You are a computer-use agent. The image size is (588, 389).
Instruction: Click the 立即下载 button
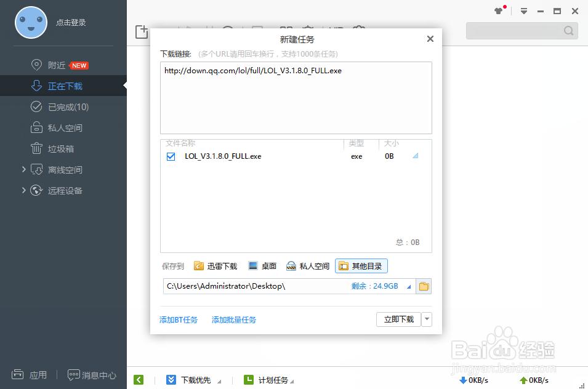click(x=398, y=319)
